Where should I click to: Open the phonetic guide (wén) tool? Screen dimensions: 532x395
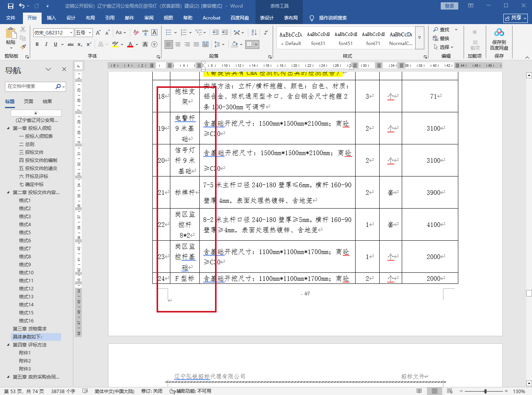[145, 33]
